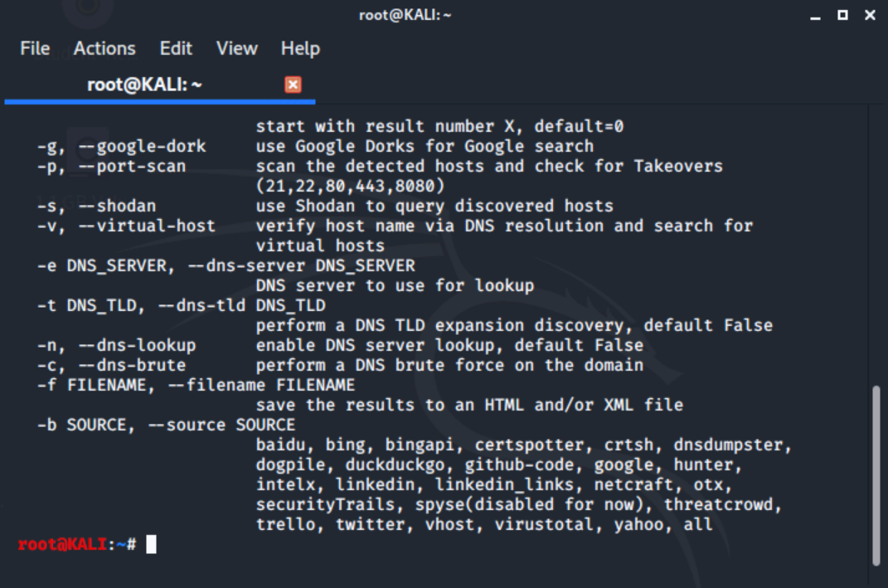Select the root@KALI: ~ tab

tap(160, 85)
